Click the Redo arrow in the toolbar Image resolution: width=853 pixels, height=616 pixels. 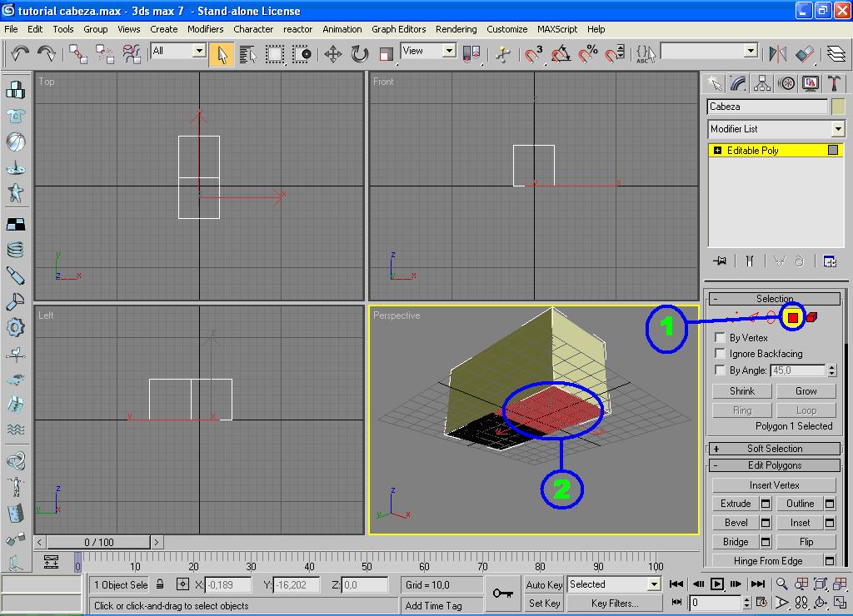click(x=47, y=53)
